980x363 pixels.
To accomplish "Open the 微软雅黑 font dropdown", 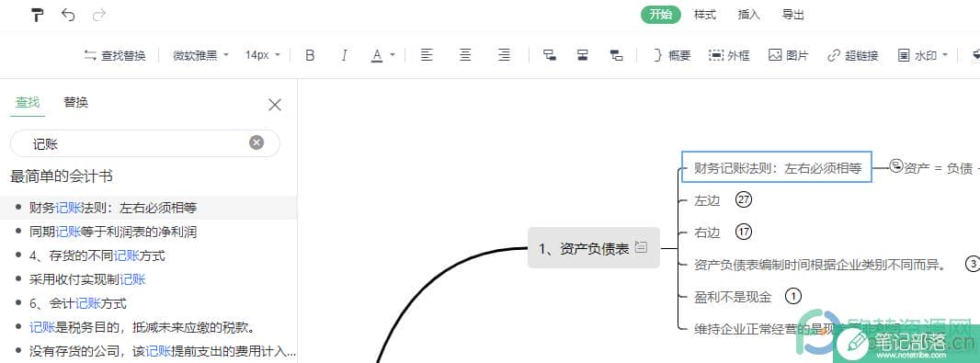I will [x=200, y=56].
